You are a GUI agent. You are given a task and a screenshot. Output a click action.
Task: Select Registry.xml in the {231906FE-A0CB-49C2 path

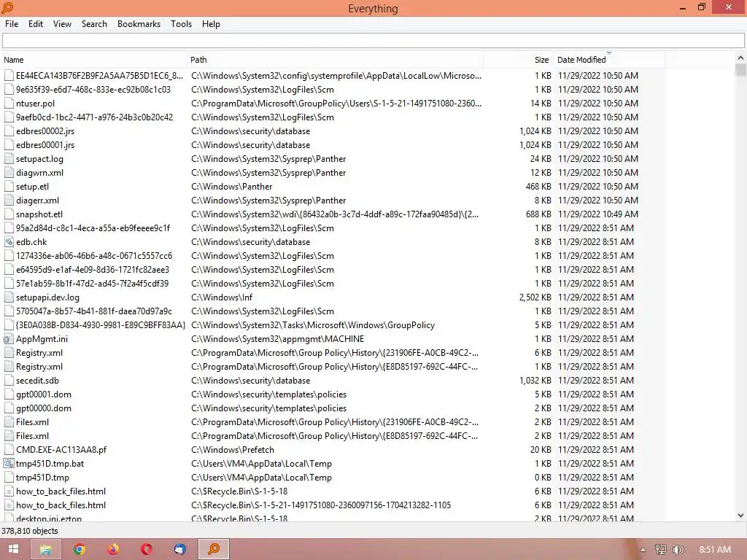click(x=39, y=353)
